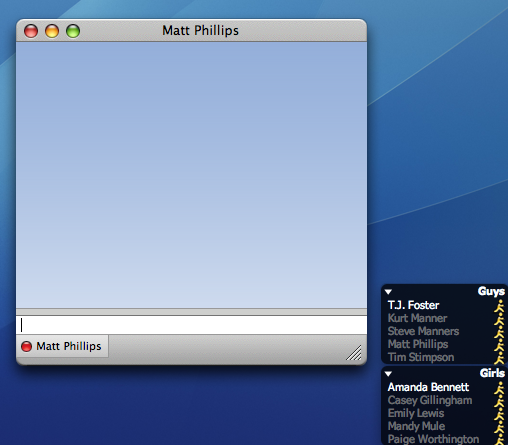Click the message input field
The image size is (508, 445).
pyautogui.click(x=191, y=325)
